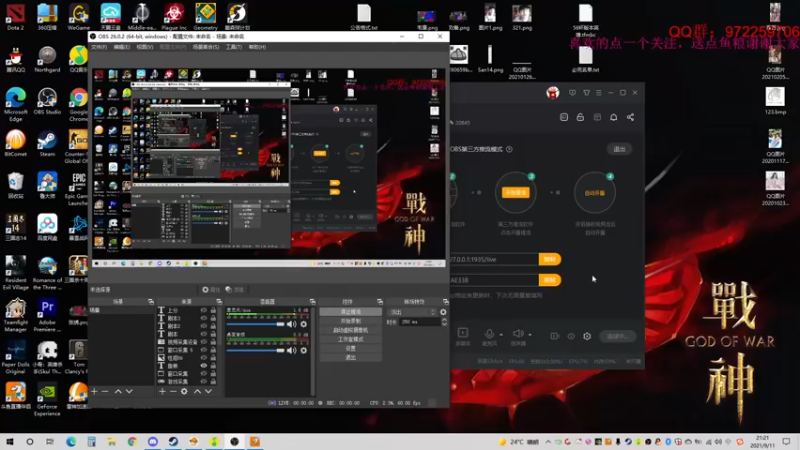Viewport: 800px width, 450px height.
Task: Open notifications bell in the streaming app
Action: [614, 117]
